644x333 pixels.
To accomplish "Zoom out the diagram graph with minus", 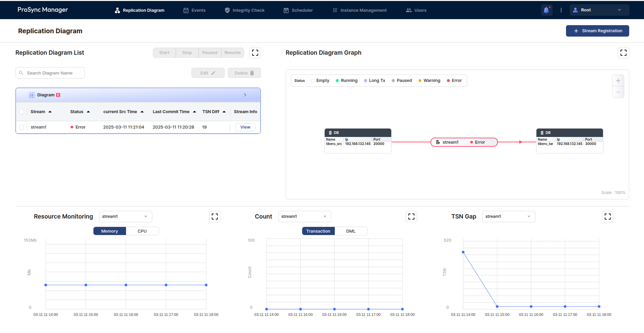I will (x=618, y=92).
